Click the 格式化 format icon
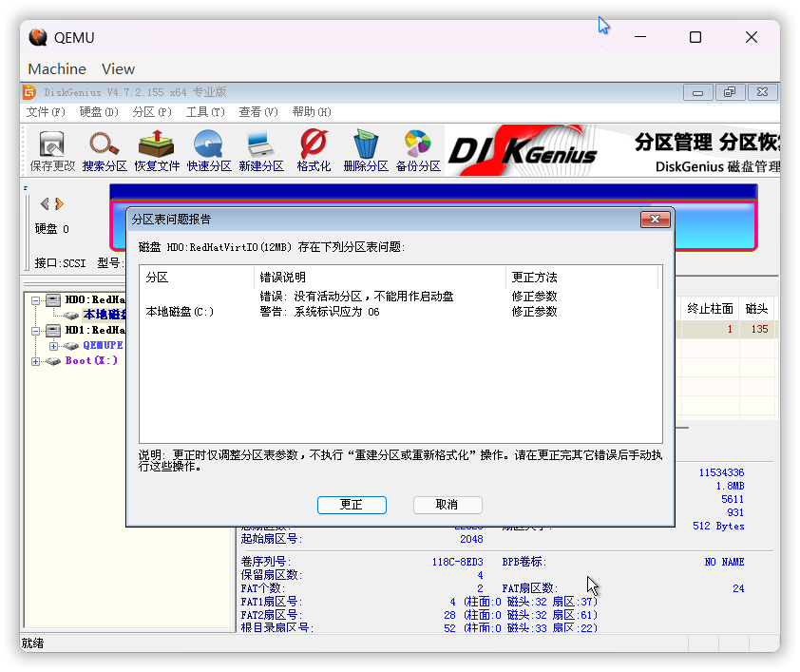 click(314, 151)
